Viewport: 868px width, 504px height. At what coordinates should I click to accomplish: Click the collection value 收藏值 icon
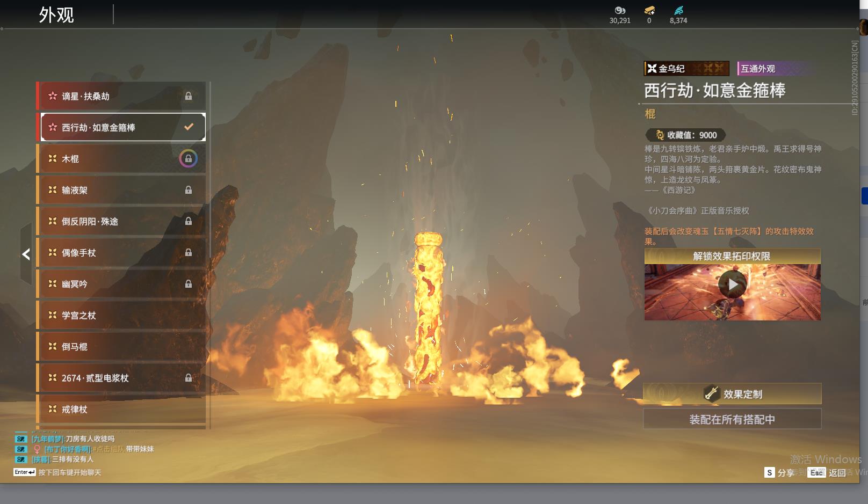660,135
